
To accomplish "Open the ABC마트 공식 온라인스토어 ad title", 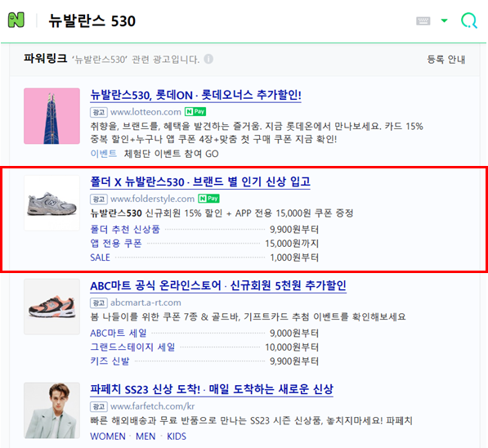I will [x=218, y=285].
